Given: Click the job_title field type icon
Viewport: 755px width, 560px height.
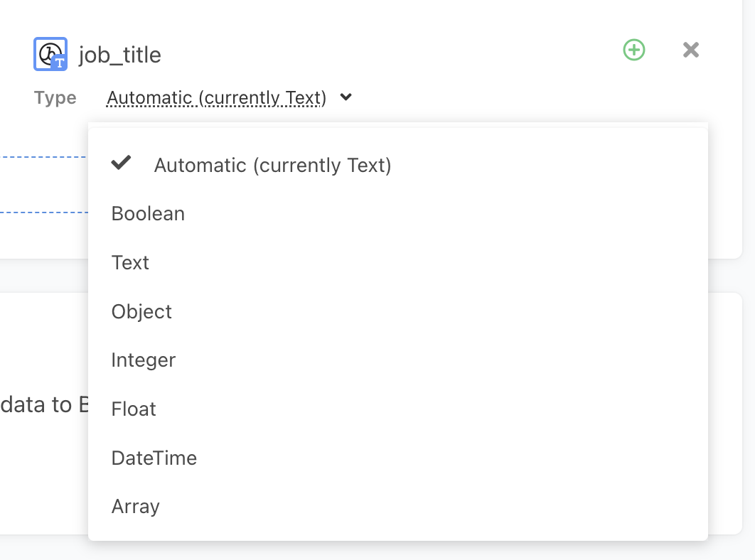Looking at the screenshot, I should [x=50, y=53].
